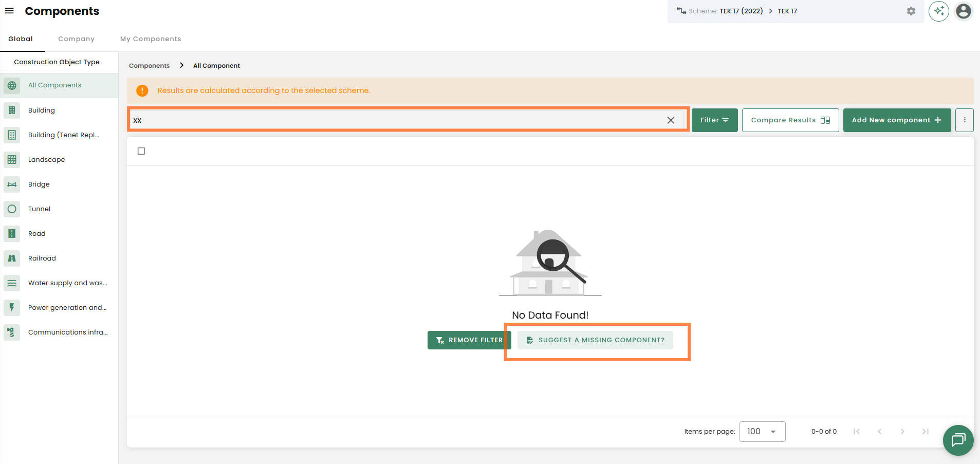Select the Tunnel construction type icon
The image size is (980, 464).
[12, 209]
